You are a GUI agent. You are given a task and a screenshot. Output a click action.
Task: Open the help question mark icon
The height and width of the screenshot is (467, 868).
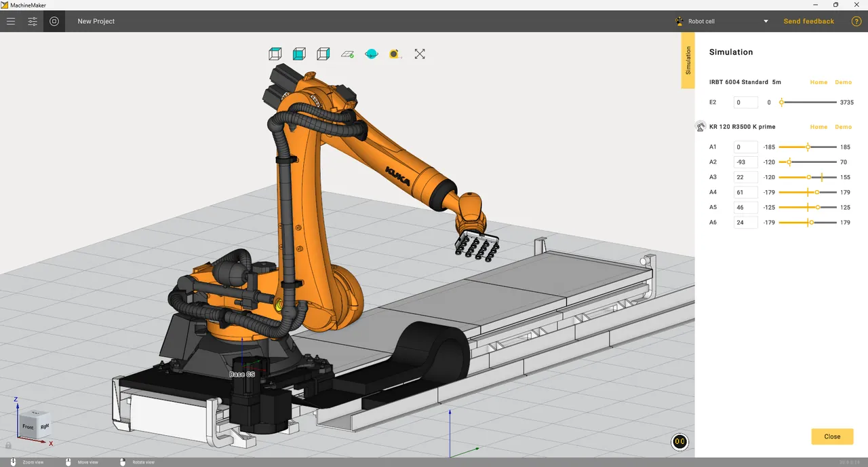click(856, 21)
